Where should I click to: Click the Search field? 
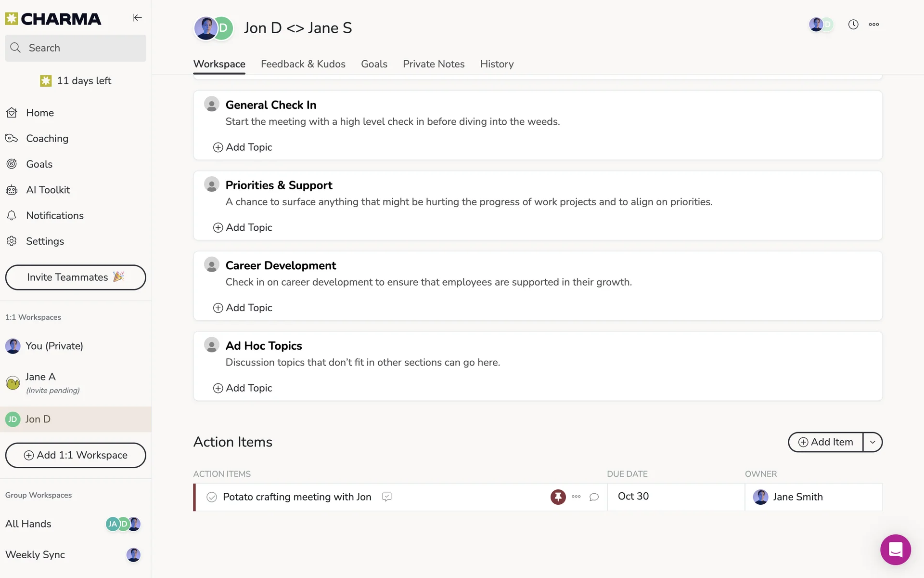[x=76, y=48]
